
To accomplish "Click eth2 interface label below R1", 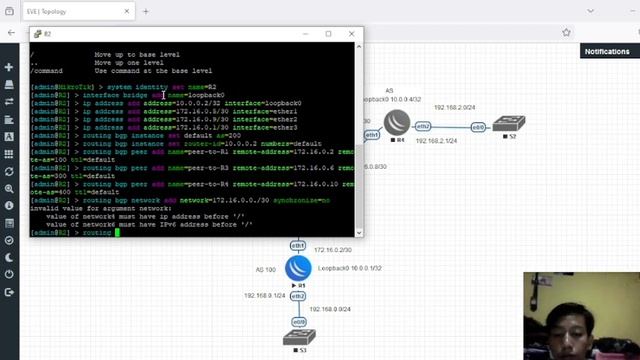I will click(298, 296).
